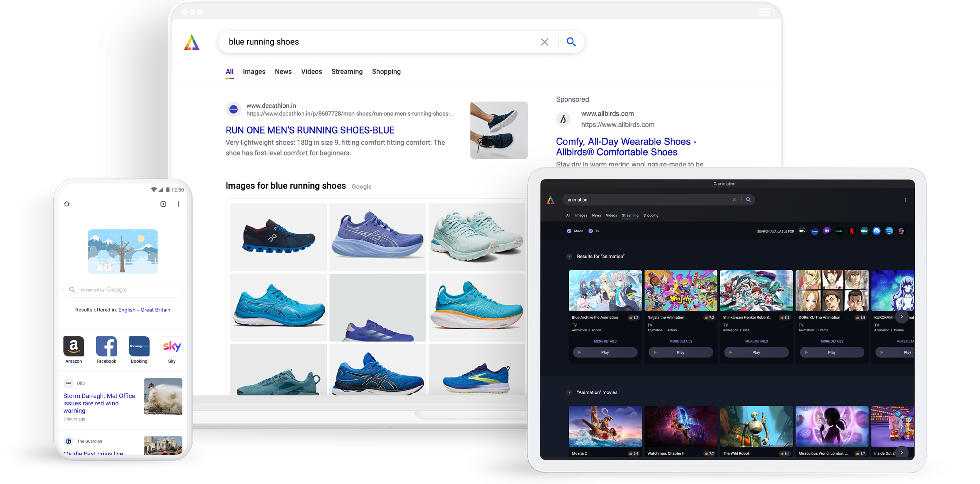Switch to the Videos tab on the tablet

[611, 215]
